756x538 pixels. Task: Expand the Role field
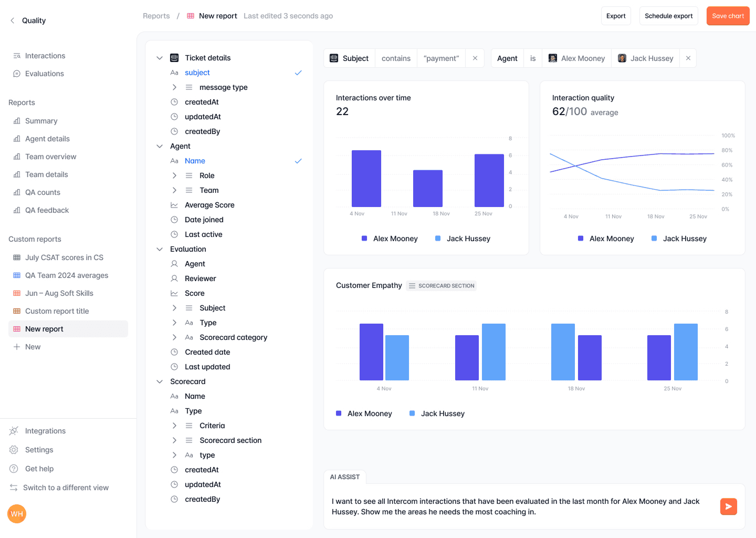(174, 175)
